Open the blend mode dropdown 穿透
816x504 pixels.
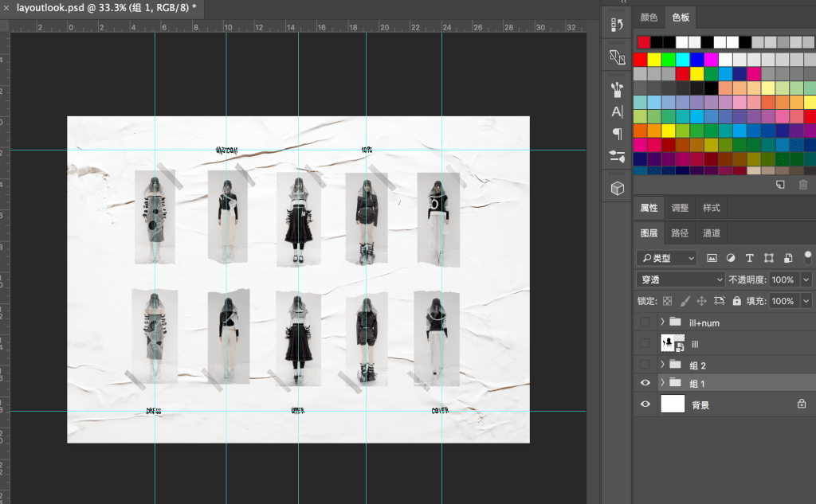pos(680,280)
